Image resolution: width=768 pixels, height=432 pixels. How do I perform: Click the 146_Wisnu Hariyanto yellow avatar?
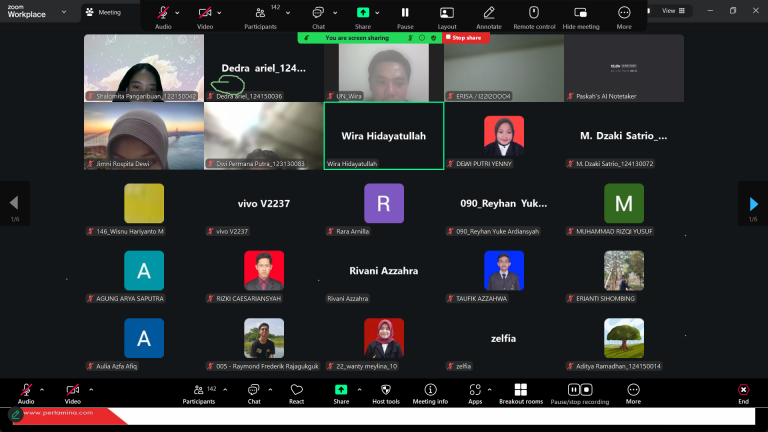144,203
